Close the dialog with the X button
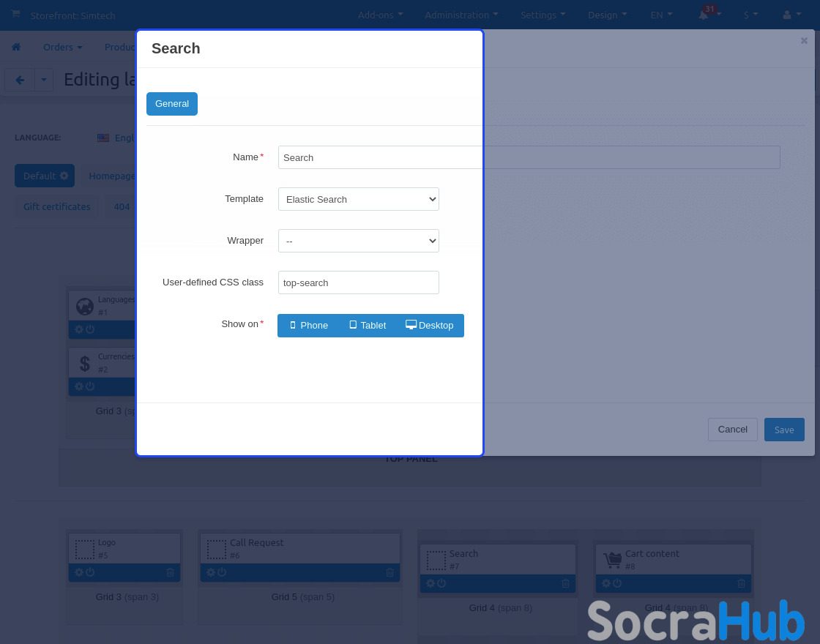The height and width of the screenshot is (644, 820). click(x=804, y=40)
